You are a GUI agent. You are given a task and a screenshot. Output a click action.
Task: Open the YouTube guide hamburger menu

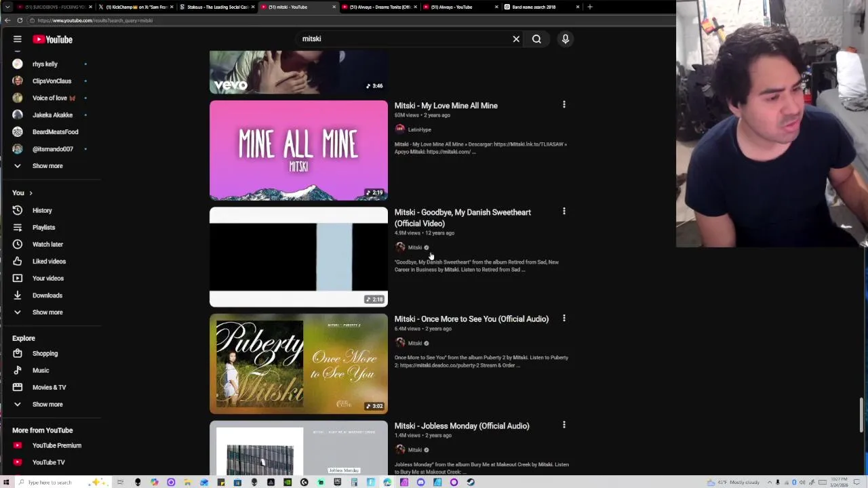point(18,39)
